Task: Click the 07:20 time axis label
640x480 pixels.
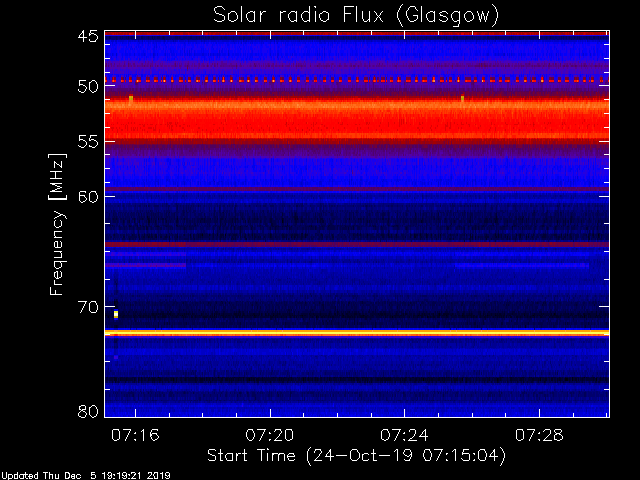Action: [270, 436]
